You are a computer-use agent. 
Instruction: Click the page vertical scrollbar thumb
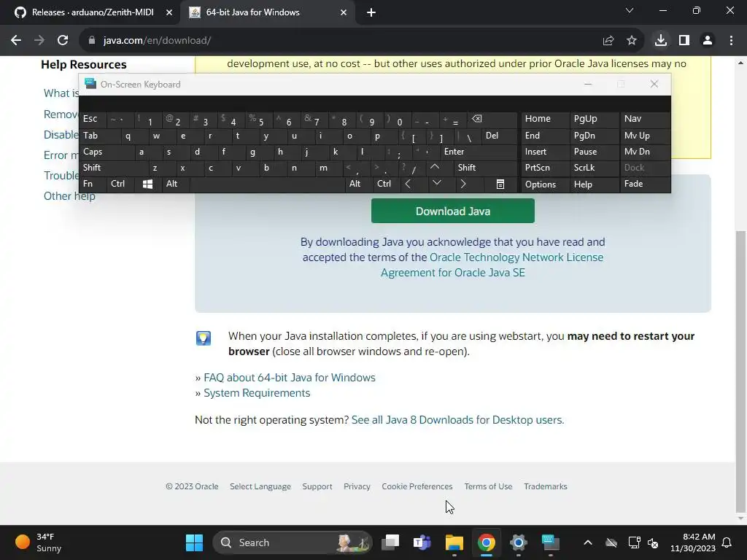740,371
